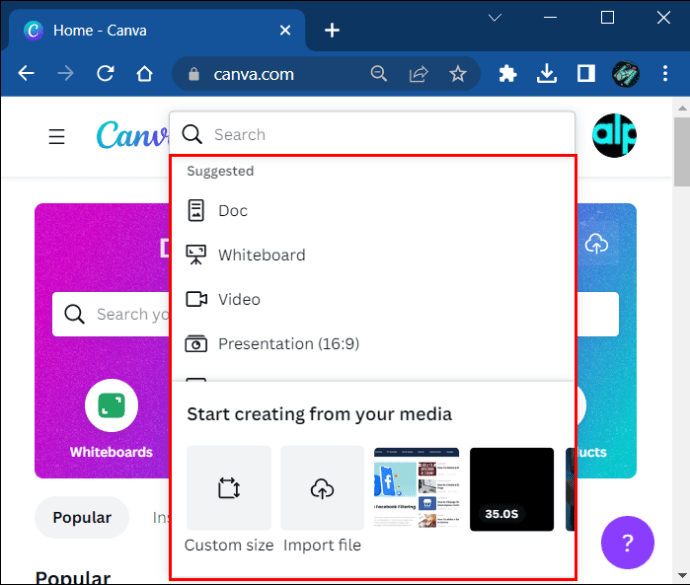
Task: Click the "Suggested" label
Action: 220,171
